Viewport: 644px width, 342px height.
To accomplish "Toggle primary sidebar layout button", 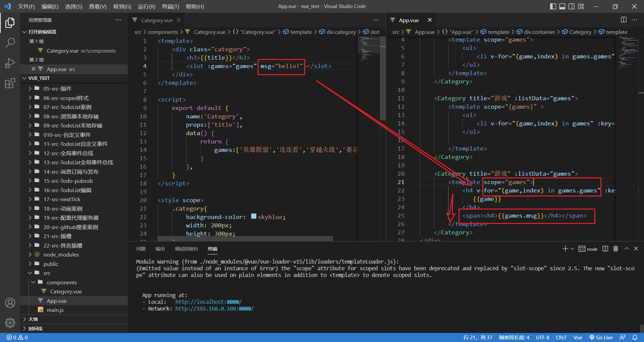I will (x=553, y=6).
